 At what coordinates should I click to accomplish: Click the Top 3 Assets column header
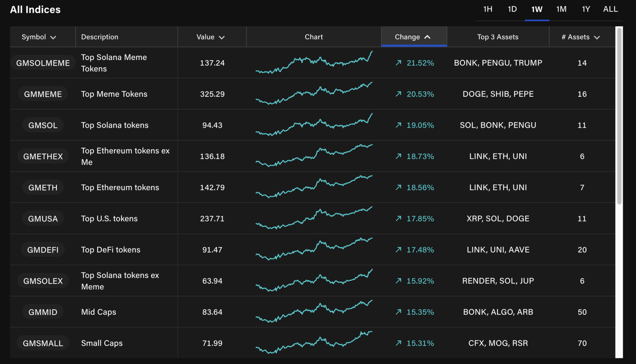pos(498,37)
